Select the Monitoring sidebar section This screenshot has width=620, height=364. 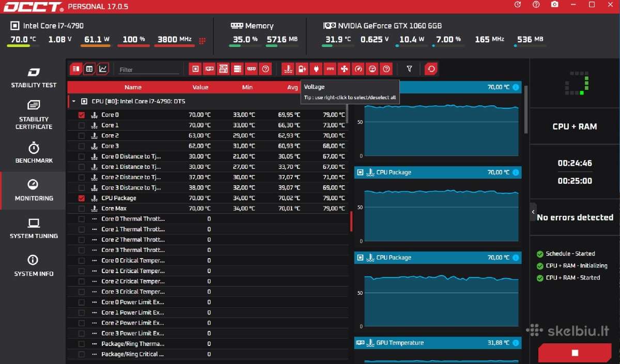pyautogui.click(x=34, y=191)
